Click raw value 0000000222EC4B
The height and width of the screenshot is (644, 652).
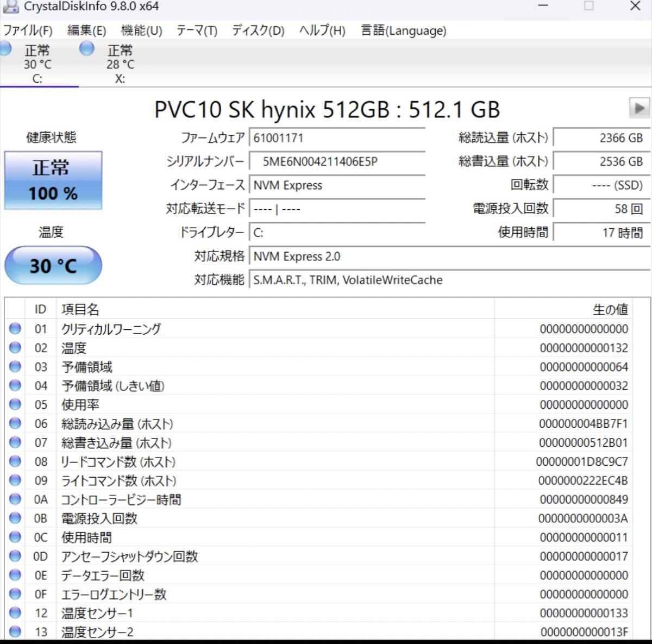point(583,481)
